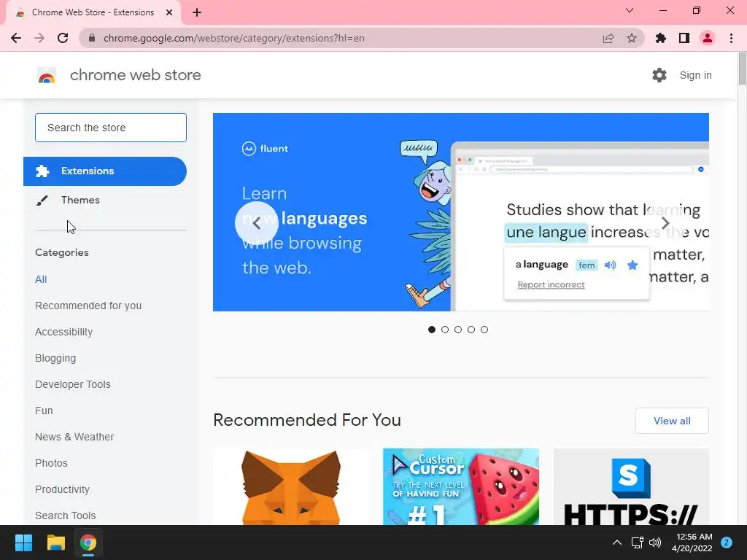Focus the Search the store field
The height and width of the screenshot is (560, 747).
pyautogui.click(x=111, y=128)
